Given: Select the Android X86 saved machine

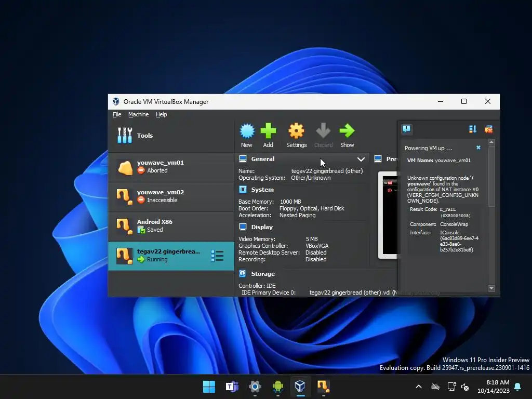Looking at the screenshot, I should point(171,226).
